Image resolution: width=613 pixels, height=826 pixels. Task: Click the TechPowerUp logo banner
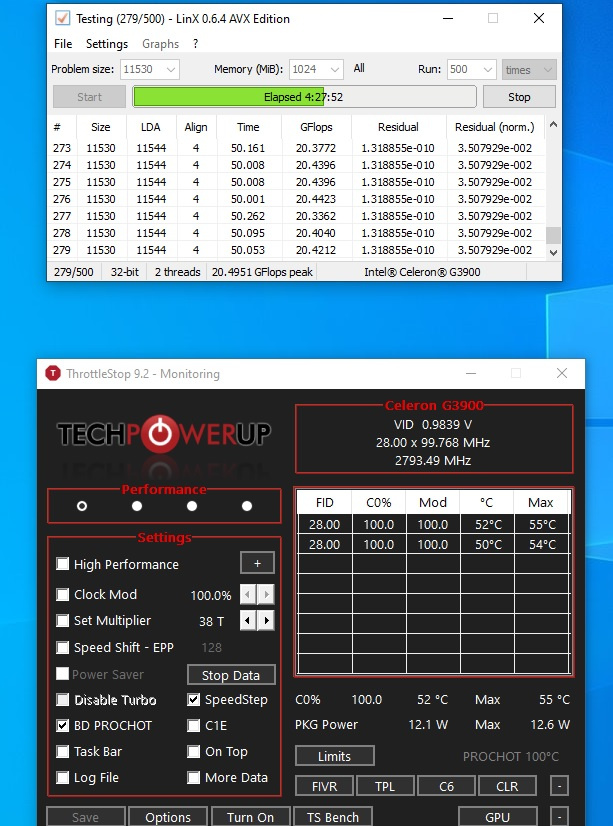pyautogui.click(x=164, y=434)
